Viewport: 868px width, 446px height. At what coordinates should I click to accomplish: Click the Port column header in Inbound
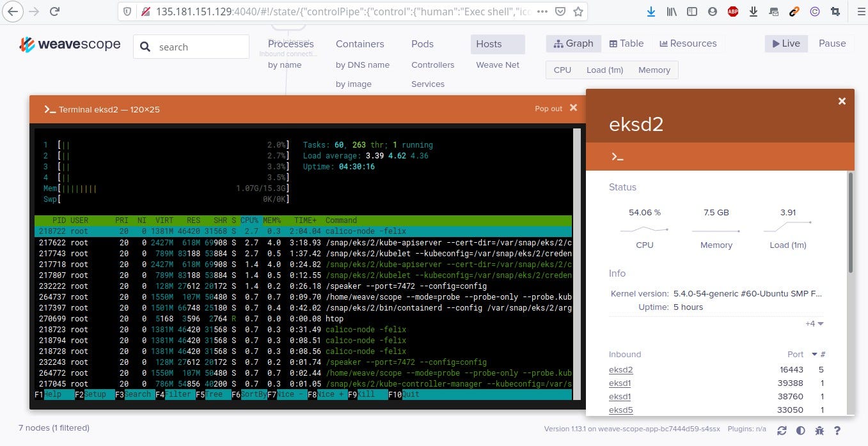(795, 354)
